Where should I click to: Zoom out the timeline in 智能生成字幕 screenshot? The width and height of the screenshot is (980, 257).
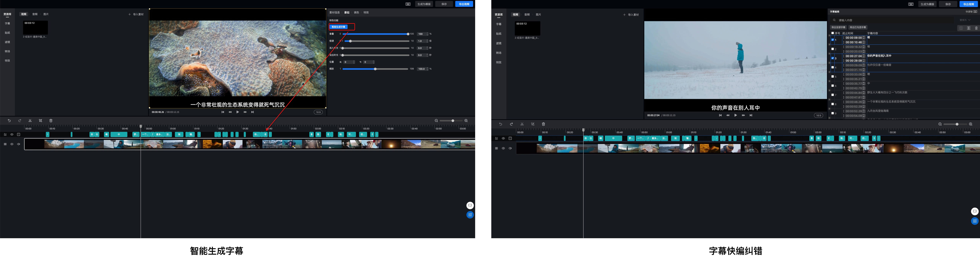(x=436, y=121)
